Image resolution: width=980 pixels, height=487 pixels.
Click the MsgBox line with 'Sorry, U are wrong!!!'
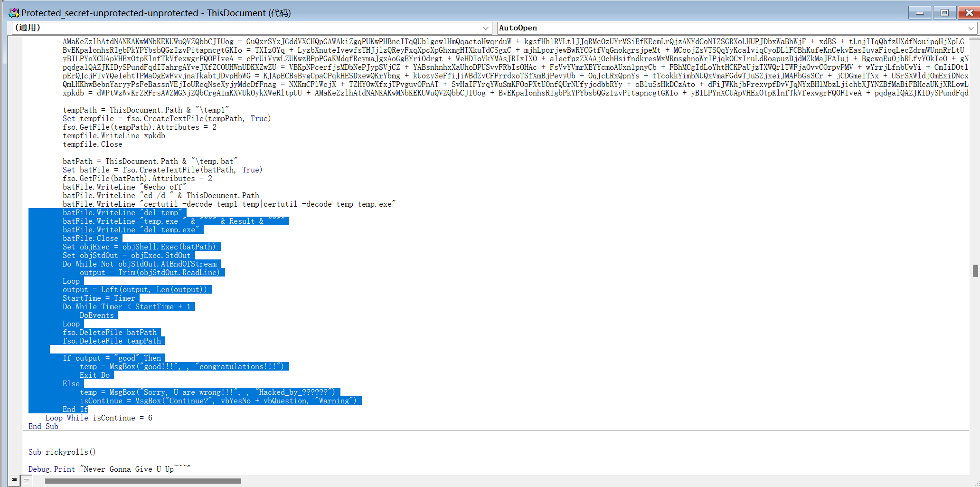pos(207,392)
